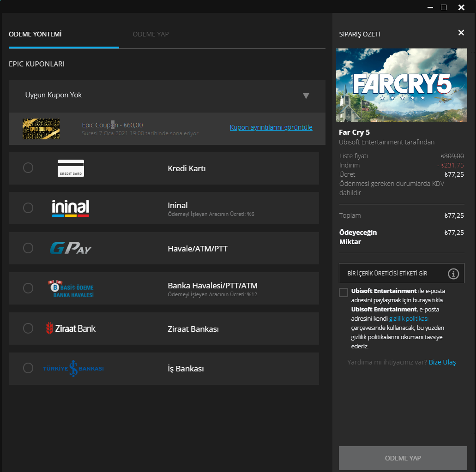The height and width of the screenshot is (472, 476).
Task: Click the Bir İçerik Üreticisi Etiketi Gir field
Action: (x=402, y=273)
